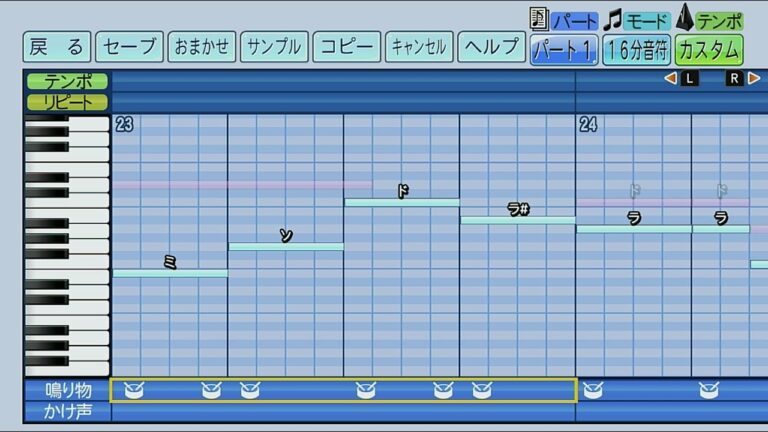The image size is (768, 432).
Task: Open the ヘルプ help menu
Action: pos(492,47)
